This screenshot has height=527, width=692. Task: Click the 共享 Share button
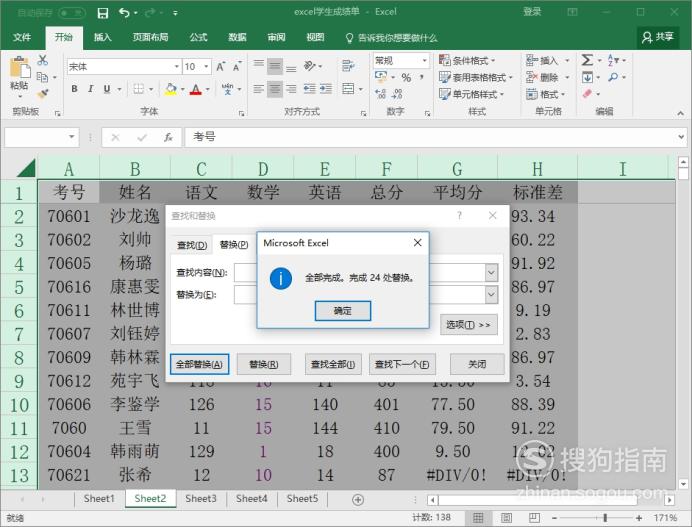pos(658,37)
